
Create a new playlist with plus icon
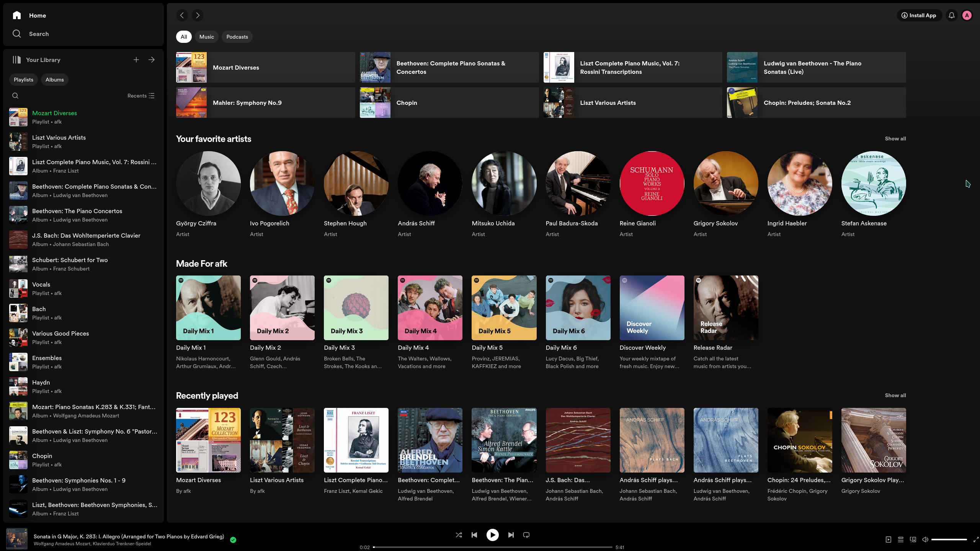click(x=136, y=60)
